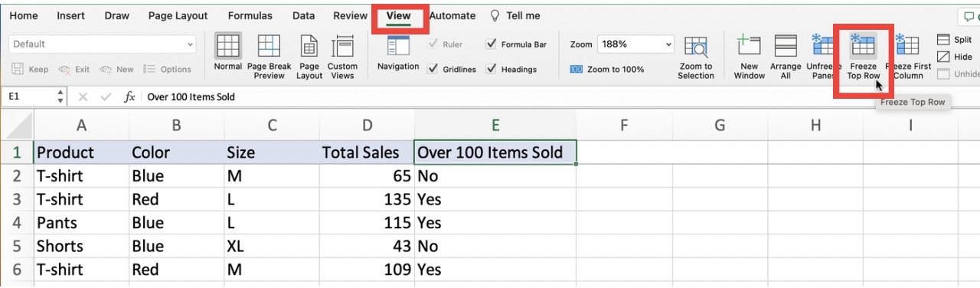980x288 pixels.
Task: Expand the Zoom percentage dropdown
Action: coord(668,44)
